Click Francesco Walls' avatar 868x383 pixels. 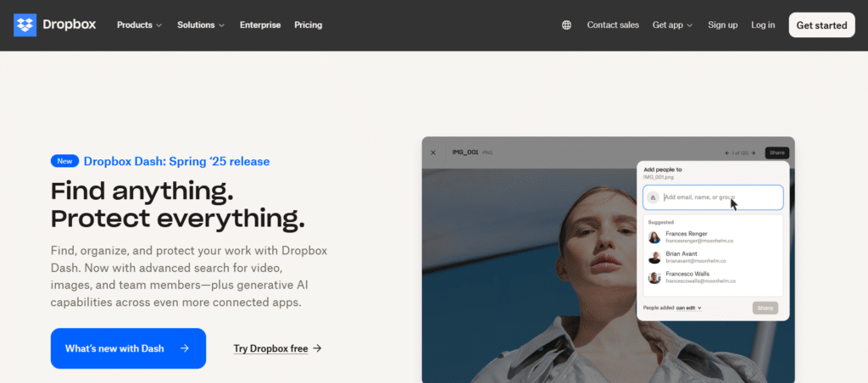click(x=654, y=278)
